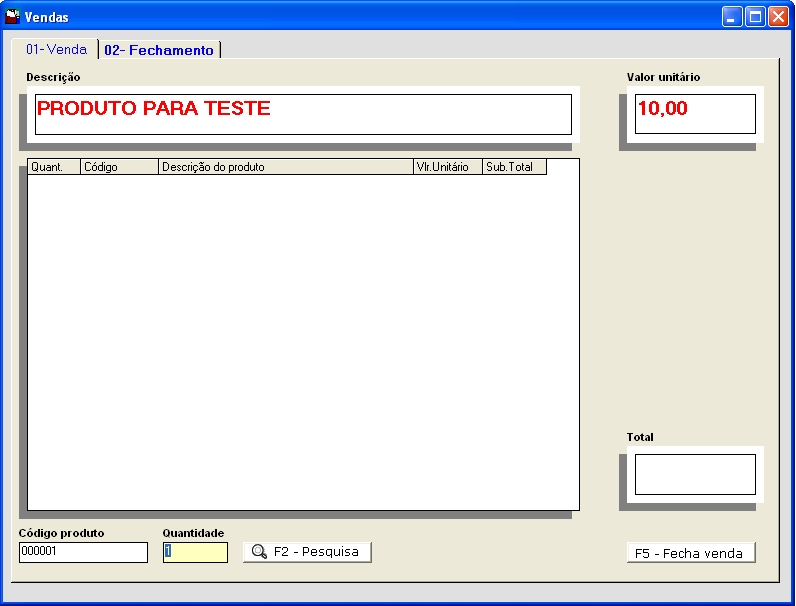Viewport: 796px width, 606px height.
Task: Click the Quant. column header
Action: (54, 167)
